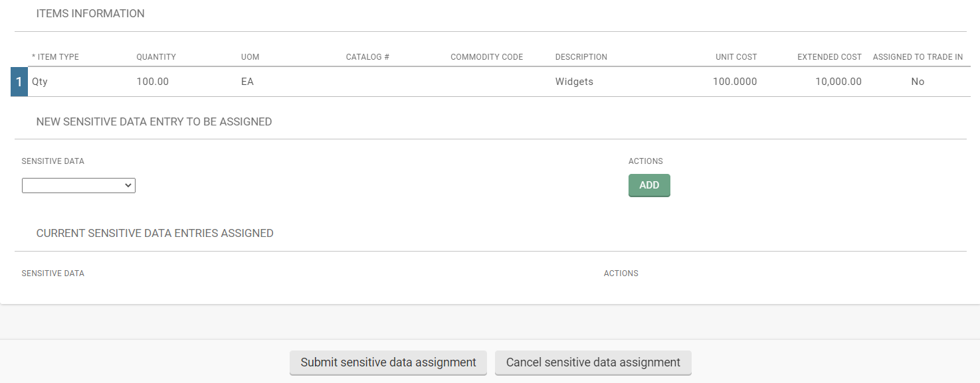Click the Item Type column header

55,57
